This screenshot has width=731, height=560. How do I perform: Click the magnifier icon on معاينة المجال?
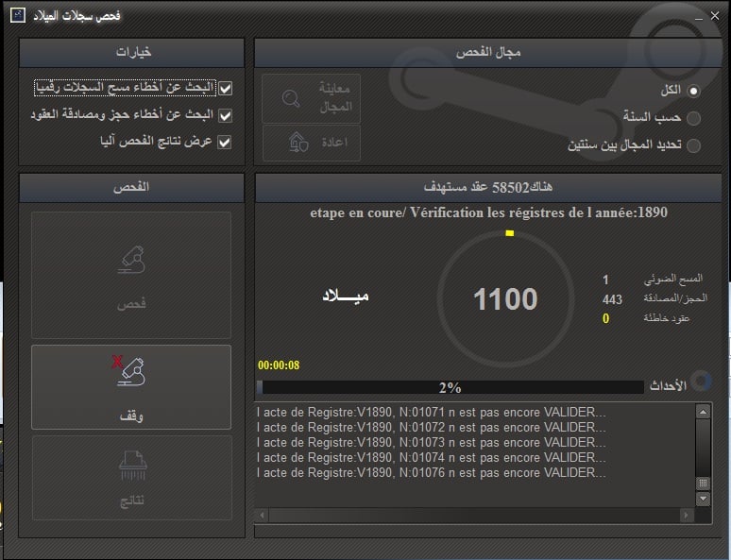(x=292, y=98)
